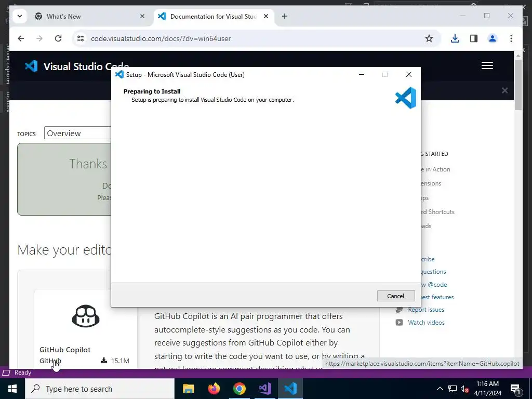Image resolution: width=532 pixels, height=399 pixels.
Task: Open File Explorer from taskbar
Action: point(188,389)
